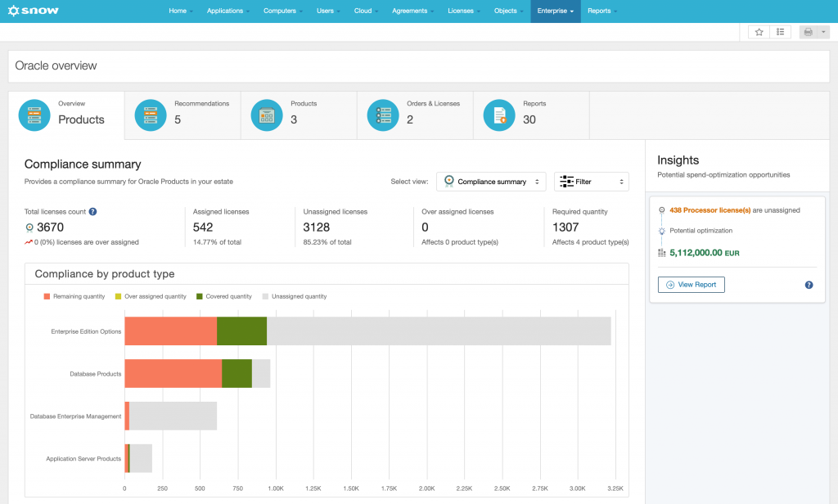The height and width of the screenshot is (504, 838).
Task: Click the Insights panel help icon
Action: coord(809,285)
